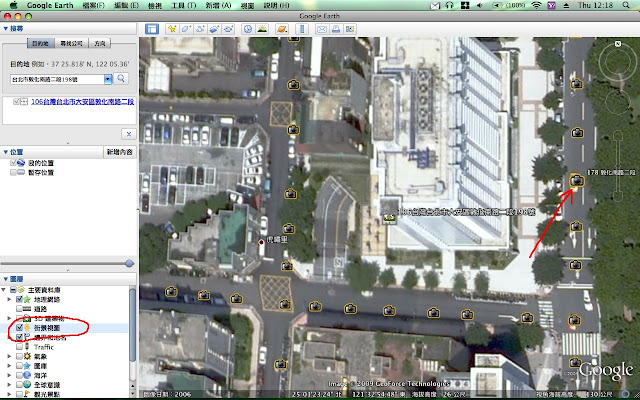Viewport: 640px width, 400px height.
Task: Expand the 圖庫 layer node
Action: point(9,365)
